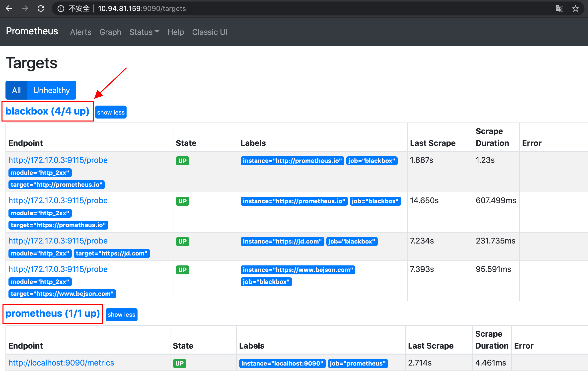Collapse prometheus targets with show less

[121, 314]
